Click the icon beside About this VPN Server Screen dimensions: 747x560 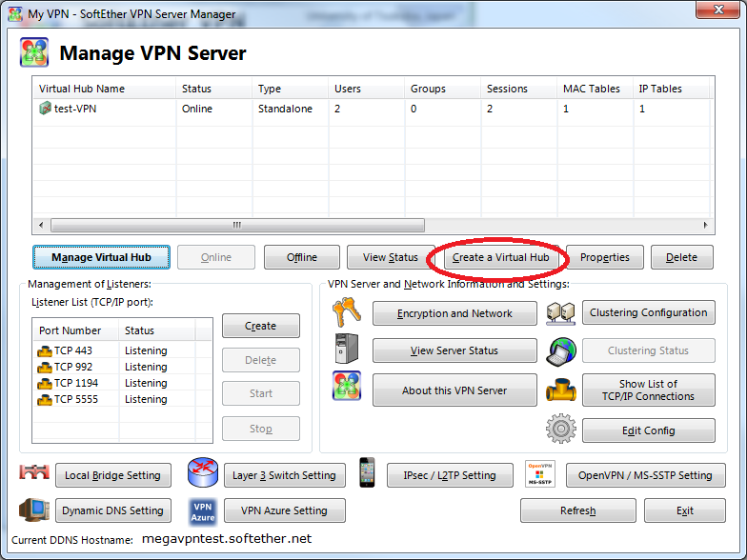click(347, 386)
